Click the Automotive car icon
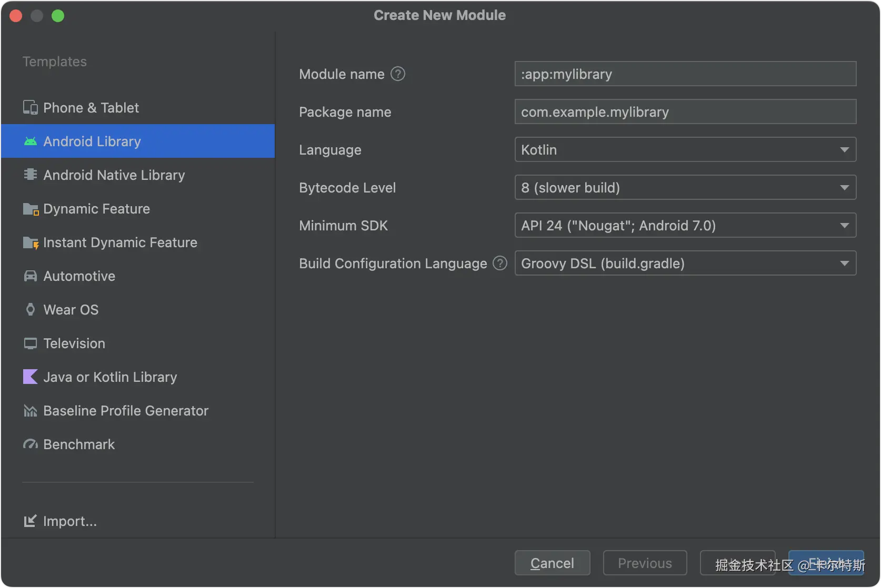The width and height of the screenshot is (881, 588). point(31,276)
